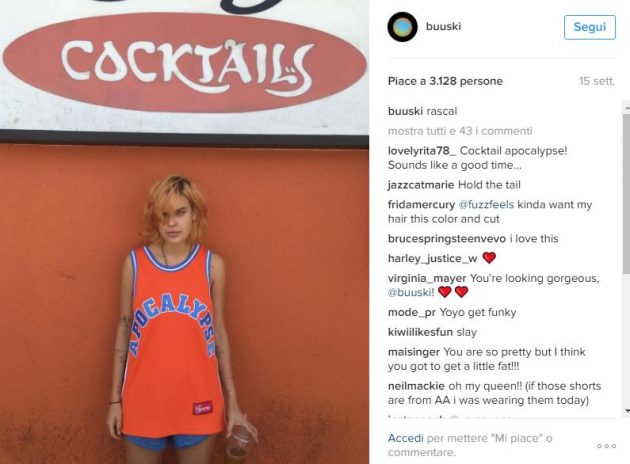Click the Segui follow button
The image size is (630, 464).
589,27
